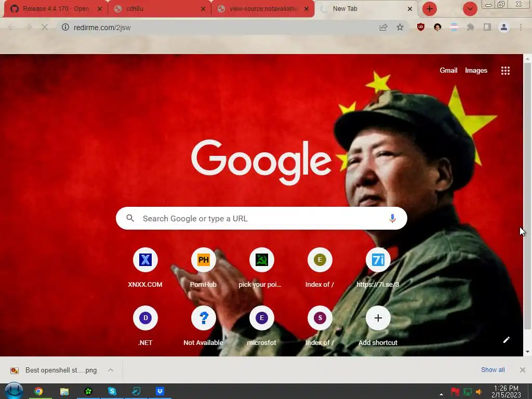Close the Release 4.4.170 tab

pyautogui.click(x=100, y=9)
